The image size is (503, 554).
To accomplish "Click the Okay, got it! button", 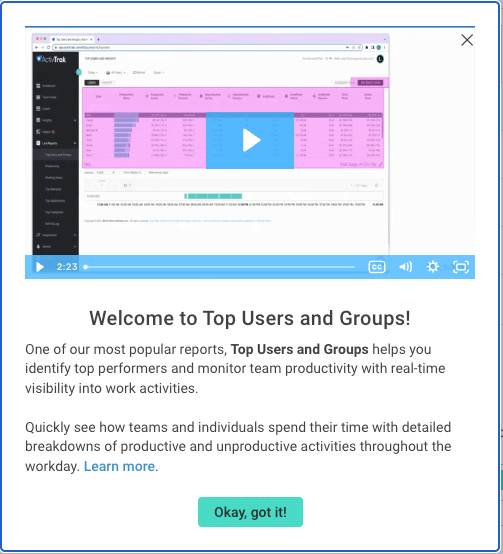I will pyautogui.click(x=250, y=512).
